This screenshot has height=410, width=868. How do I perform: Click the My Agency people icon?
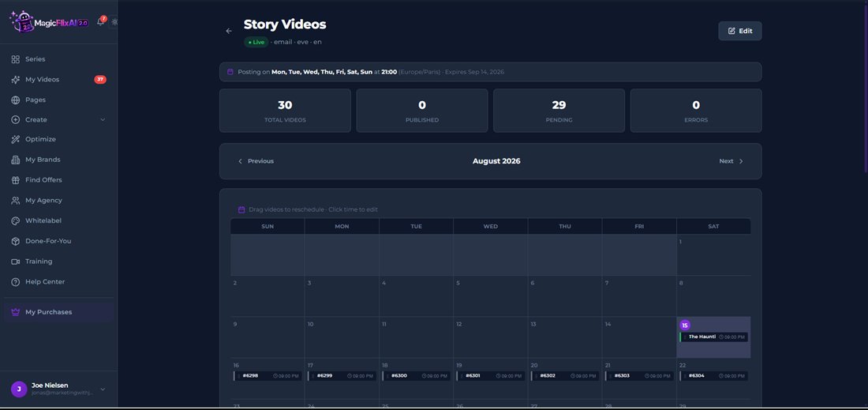tap(16, 201)
